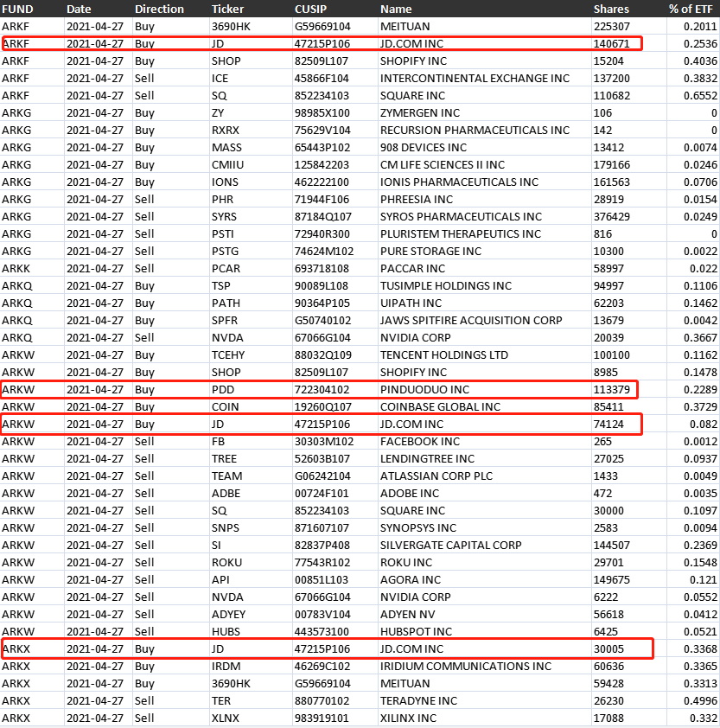Select the PHREESIA INC cell
The image size is (720, 728).
coord(417,199)
